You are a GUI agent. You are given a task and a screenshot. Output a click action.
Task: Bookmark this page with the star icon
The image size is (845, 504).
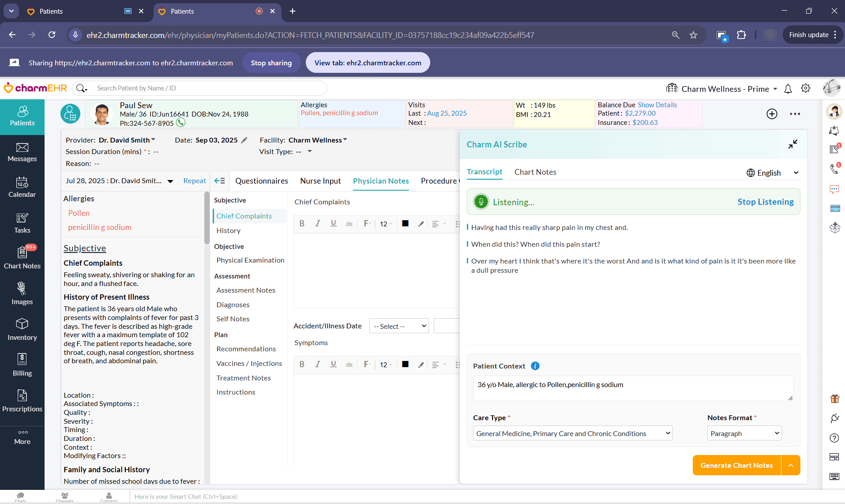tap(693, 35)
